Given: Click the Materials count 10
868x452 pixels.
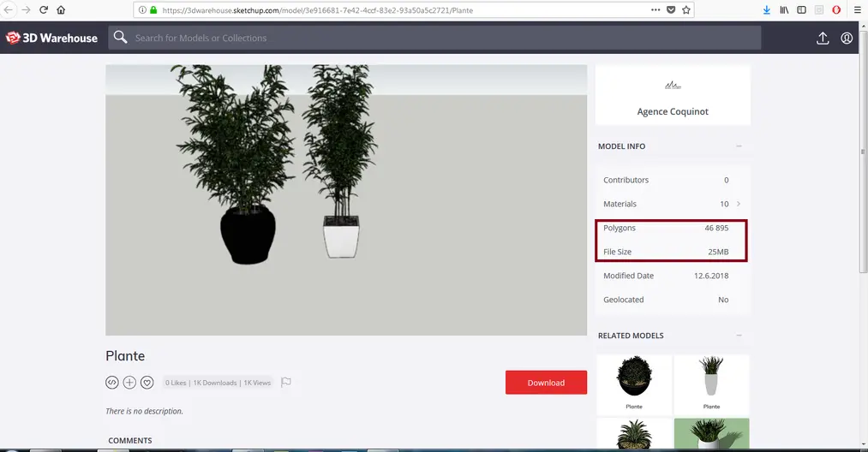Looking at the screenshot, I should point(724,204).
